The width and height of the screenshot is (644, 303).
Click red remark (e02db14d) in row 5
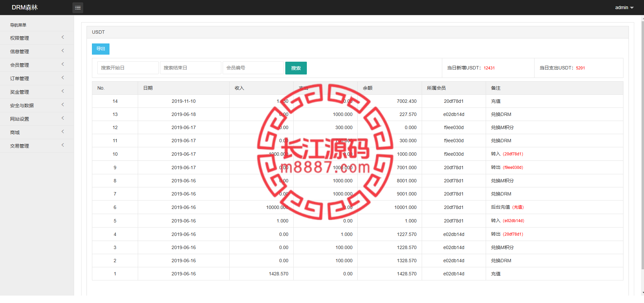514,221
